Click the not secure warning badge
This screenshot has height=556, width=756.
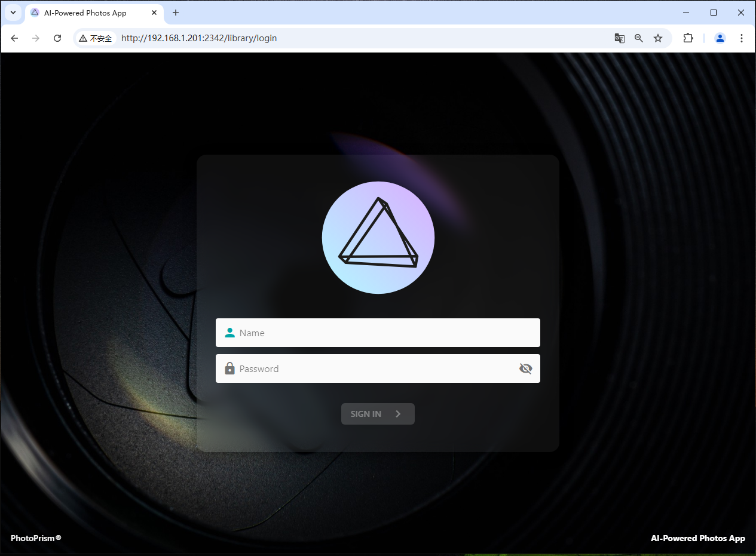(96, 38)
